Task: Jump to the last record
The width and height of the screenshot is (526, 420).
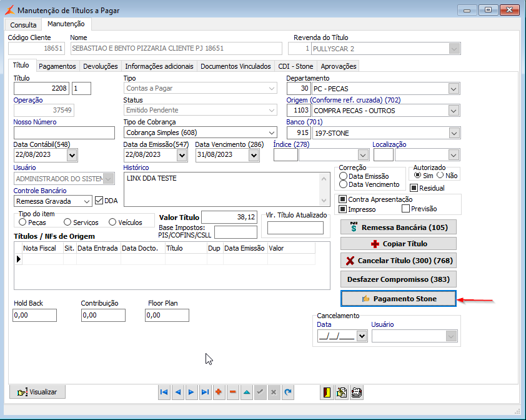Action: (x=205, y=392)
